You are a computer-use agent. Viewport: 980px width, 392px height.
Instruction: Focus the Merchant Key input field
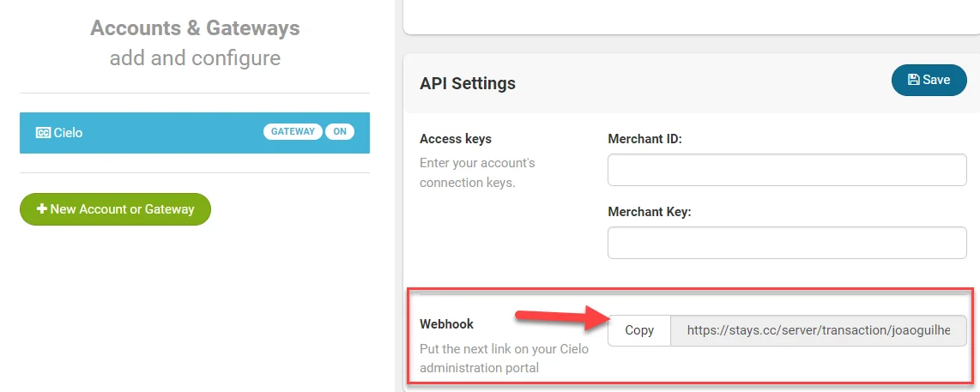(x=787, y=243)
